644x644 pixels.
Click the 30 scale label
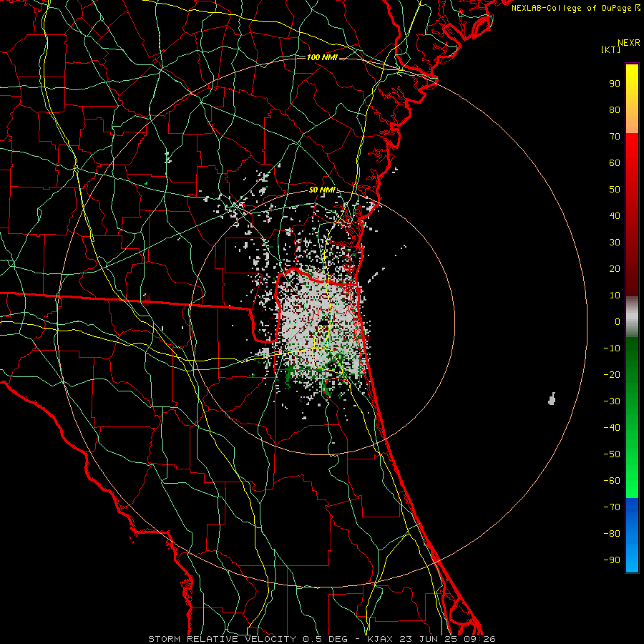615,243
